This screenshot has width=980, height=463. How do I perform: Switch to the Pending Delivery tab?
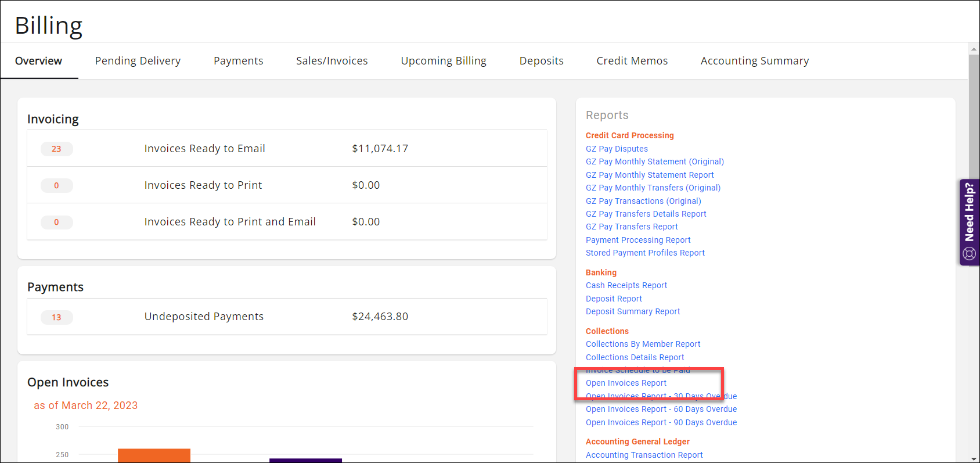point(138,61)
